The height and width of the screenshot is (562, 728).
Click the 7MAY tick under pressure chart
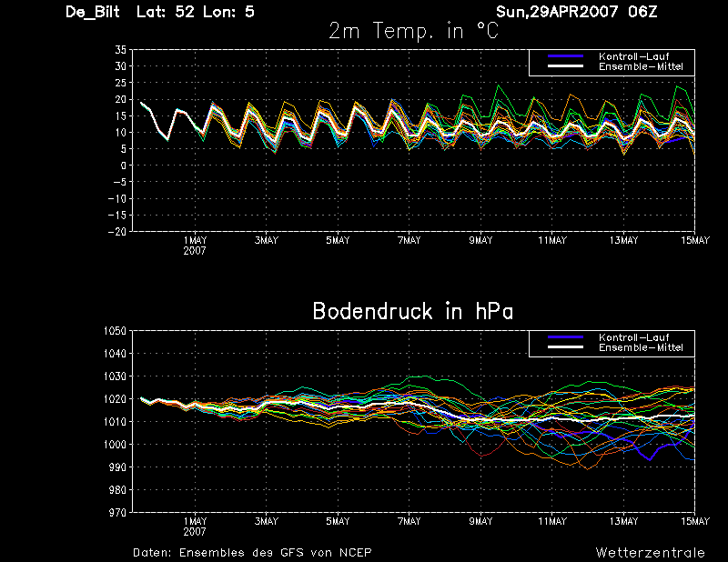(x=409, y=521)
